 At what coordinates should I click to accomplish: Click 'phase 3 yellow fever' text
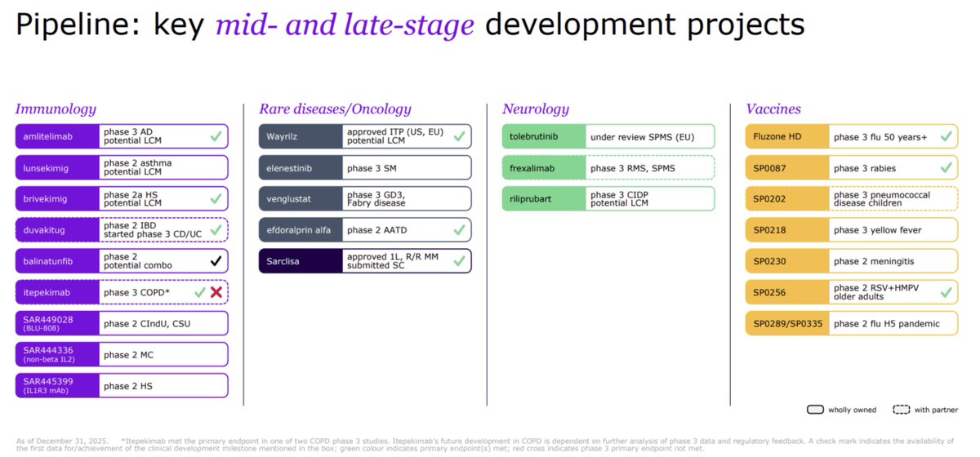coord(878,230)
